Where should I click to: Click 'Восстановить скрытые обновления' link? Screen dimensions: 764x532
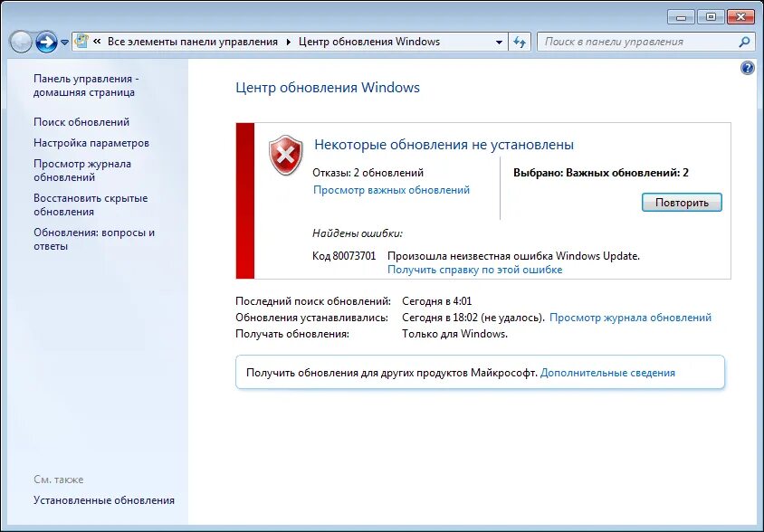click(x=91, y=205)
